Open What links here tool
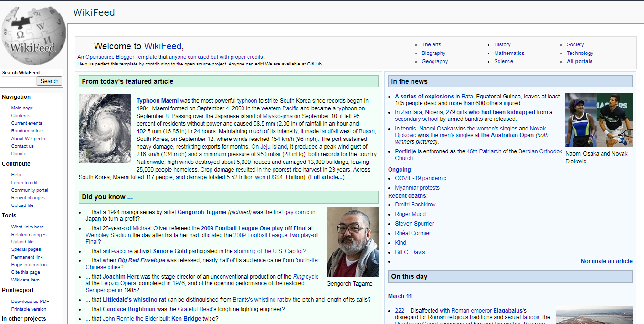The image size is (644, 324). click(27, 227)
